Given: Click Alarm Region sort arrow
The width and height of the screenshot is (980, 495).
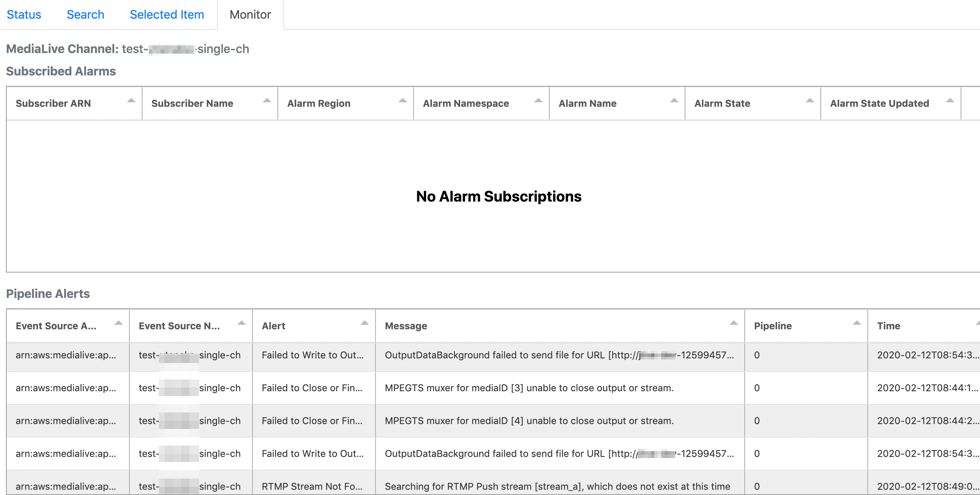Looking at the screenshot, I should pos(402,100).
